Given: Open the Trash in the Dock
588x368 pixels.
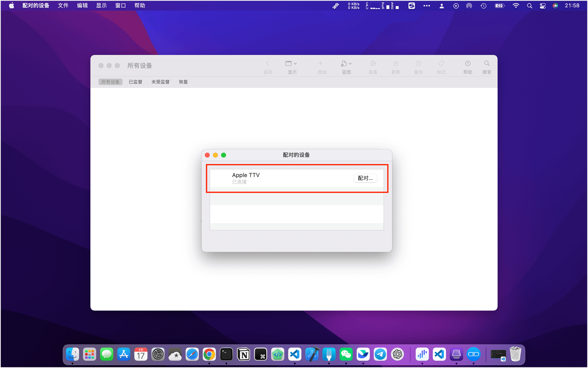Looking at the screenshot, I should (515, 354).
